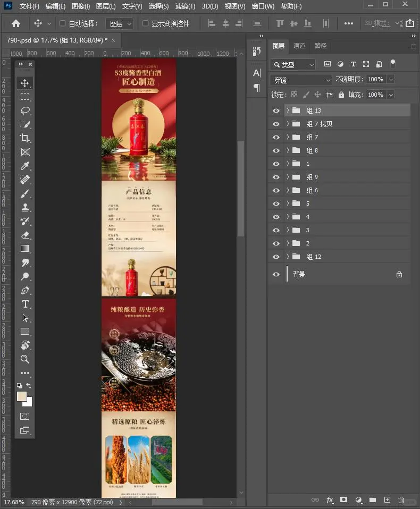Open the 不透明度 opacity dropdown arrow
This screenshot has height=509, width=420.
click(x=391, y=79)
